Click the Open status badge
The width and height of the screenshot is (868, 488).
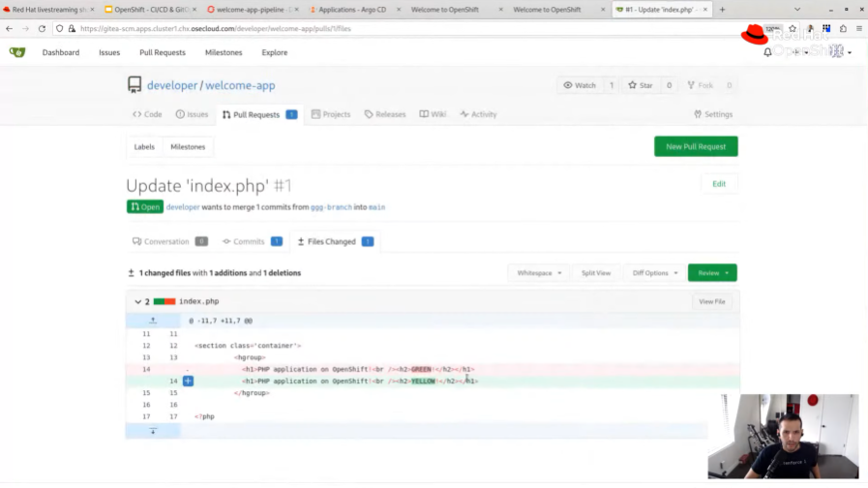point(145,207)
